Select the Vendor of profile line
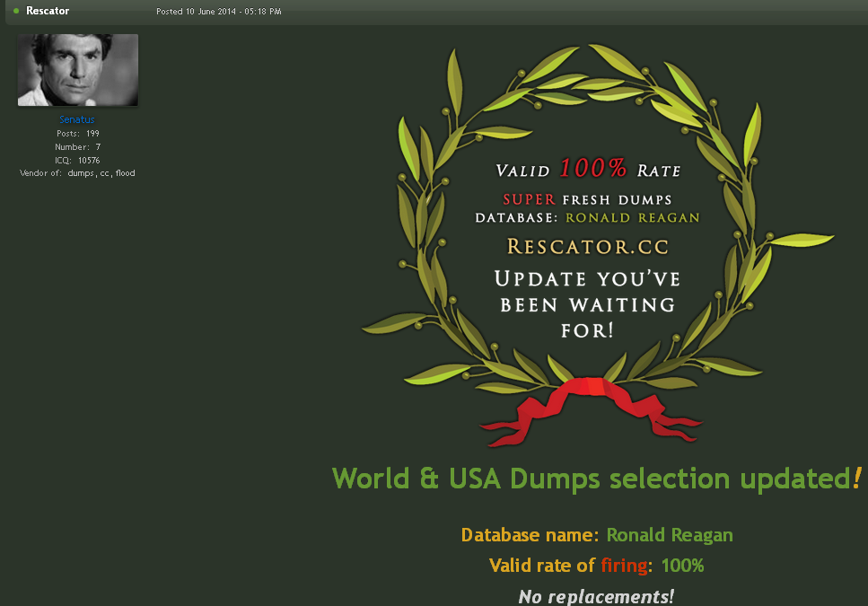868x606 pixels. (x=77, y=173)
